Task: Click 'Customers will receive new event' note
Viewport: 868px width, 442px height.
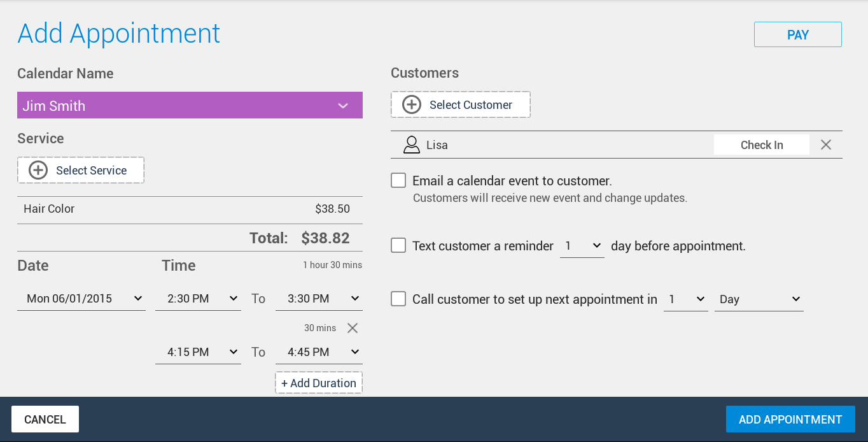Action: [x=550, y=198]
